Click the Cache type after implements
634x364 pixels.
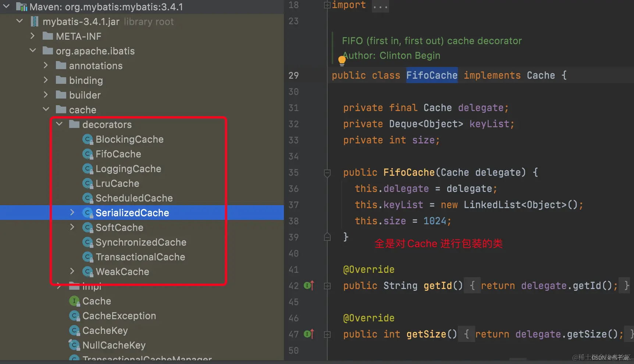(541, 75)
